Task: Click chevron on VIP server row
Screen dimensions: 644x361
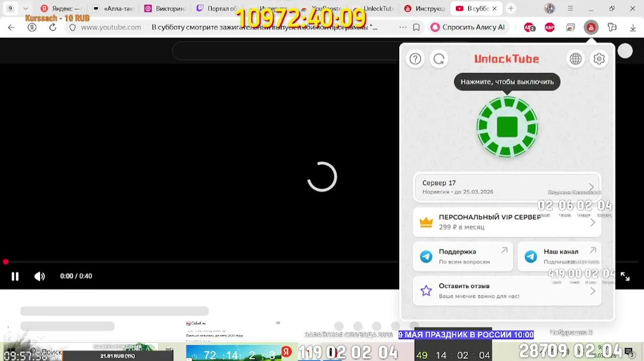Action: coord(592,222)
